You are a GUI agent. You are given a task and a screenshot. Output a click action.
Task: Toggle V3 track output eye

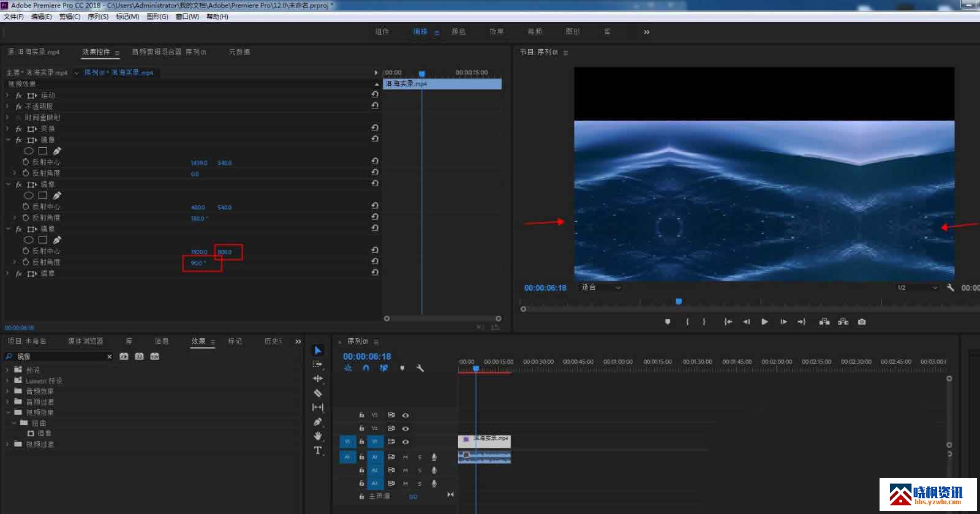[x=405, y=415]
